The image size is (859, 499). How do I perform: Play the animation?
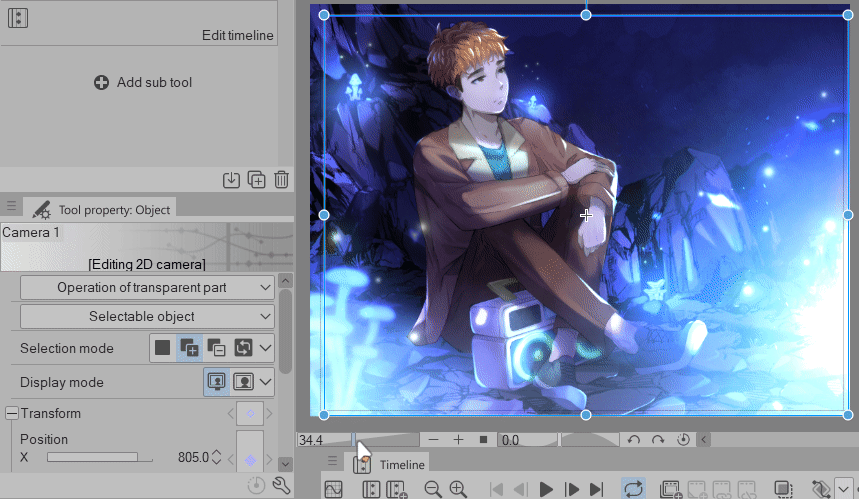coord(546,489)
